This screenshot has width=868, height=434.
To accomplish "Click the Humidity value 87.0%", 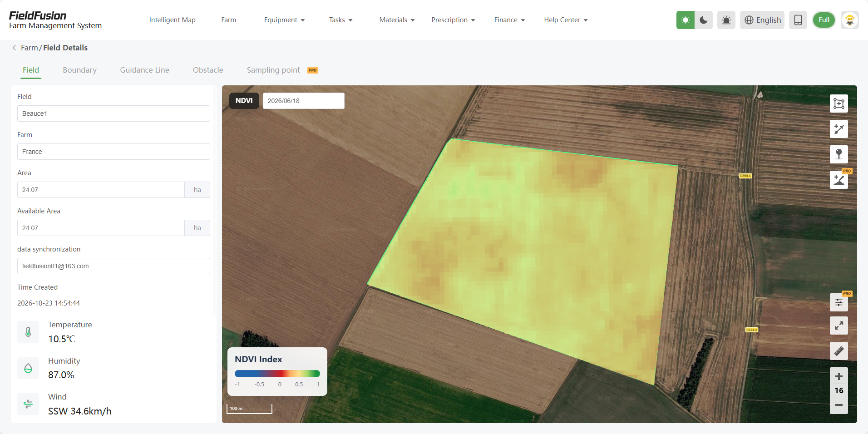I will point(61,375).
